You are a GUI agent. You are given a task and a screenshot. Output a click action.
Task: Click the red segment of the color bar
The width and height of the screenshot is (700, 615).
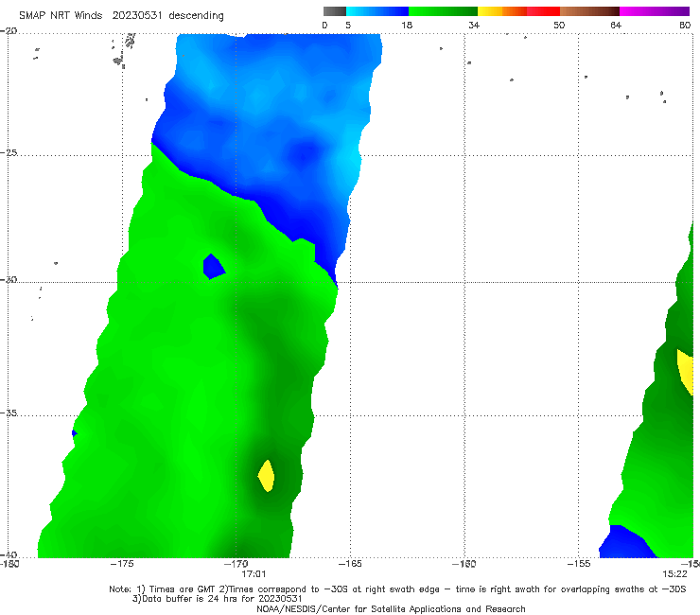543,11
